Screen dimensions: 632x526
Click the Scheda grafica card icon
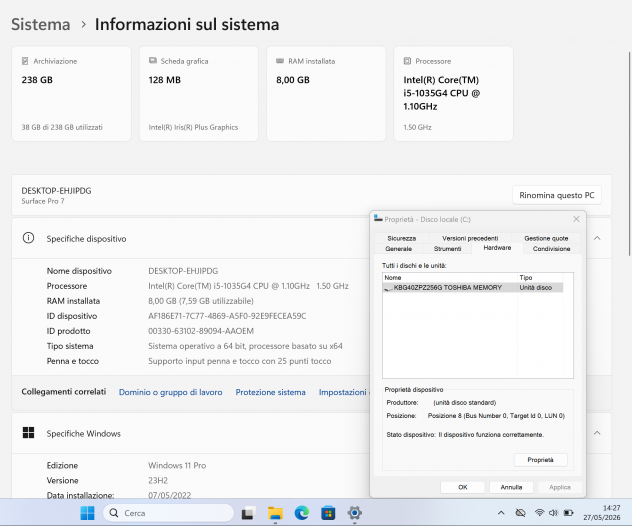153,61
